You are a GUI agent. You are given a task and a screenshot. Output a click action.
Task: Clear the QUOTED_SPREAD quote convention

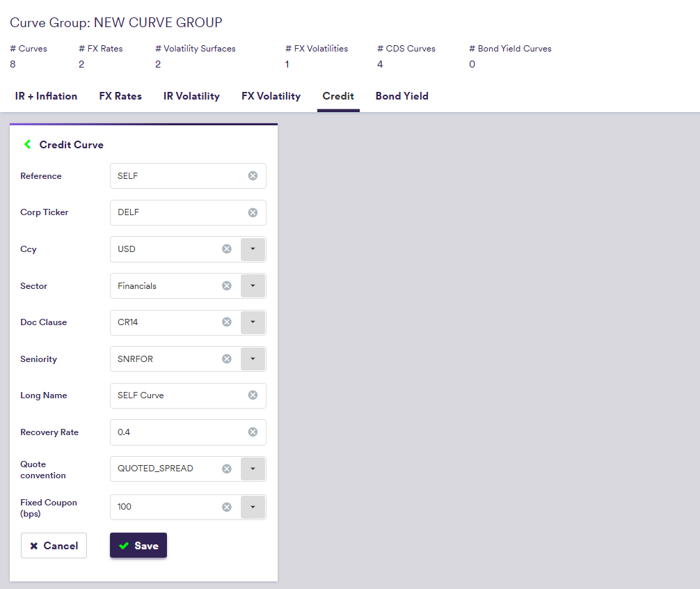tap(226, 469)
